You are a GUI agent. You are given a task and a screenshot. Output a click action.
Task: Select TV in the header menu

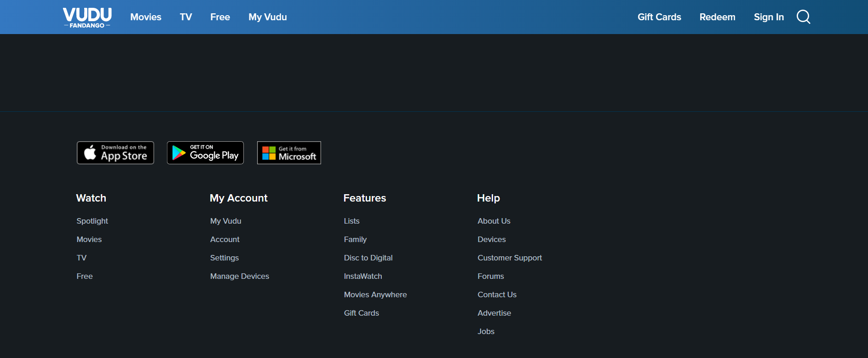click(186, 17)
